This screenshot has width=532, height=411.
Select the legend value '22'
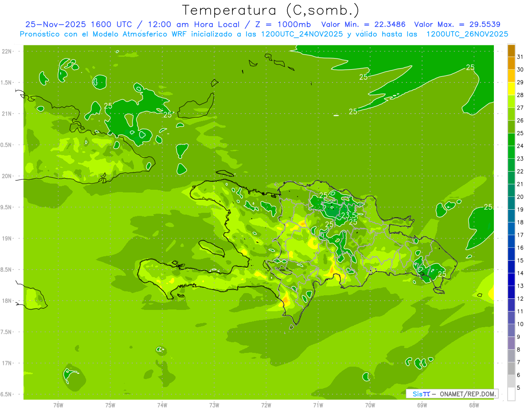coord(520,171)
